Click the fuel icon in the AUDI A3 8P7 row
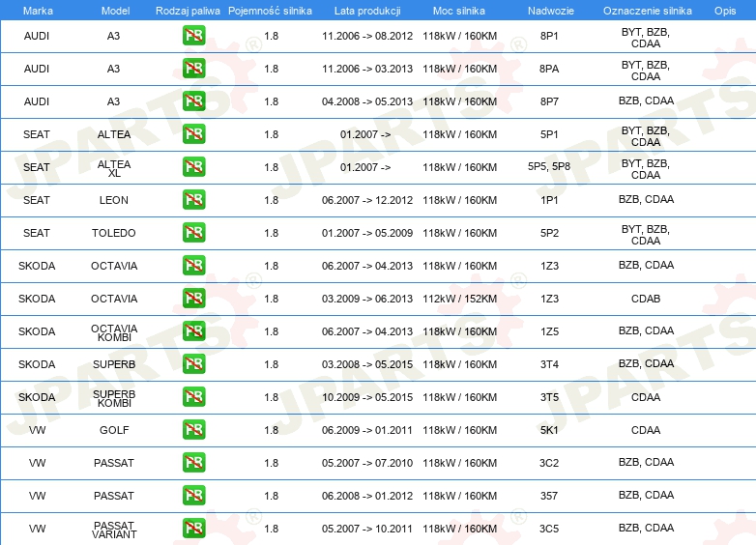Image resolution: width=756 pixels, height=545 pixels. (x=193, y=101)
